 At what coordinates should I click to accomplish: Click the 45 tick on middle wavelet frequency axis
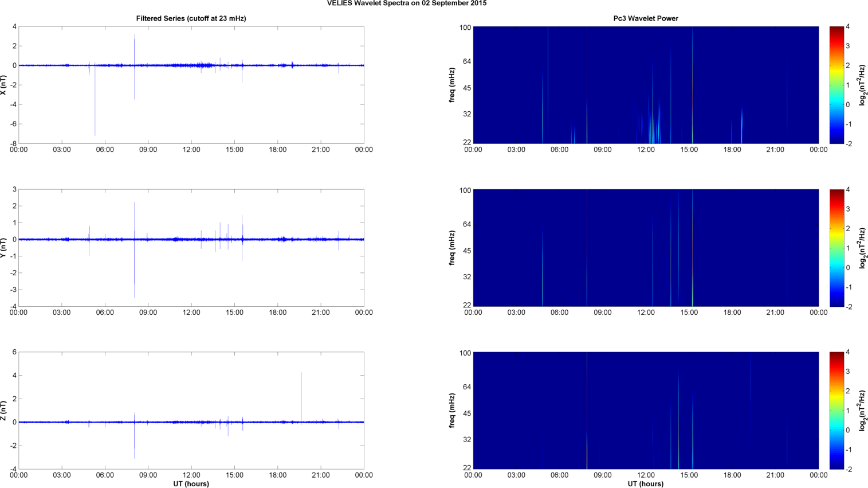click(x=467, y=251)
